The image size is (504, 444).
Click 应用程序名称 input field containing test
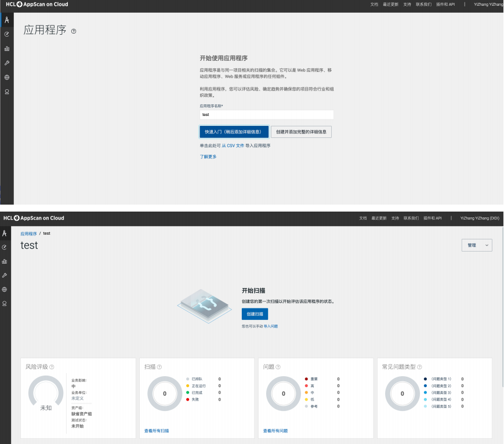tap(267, 115)
